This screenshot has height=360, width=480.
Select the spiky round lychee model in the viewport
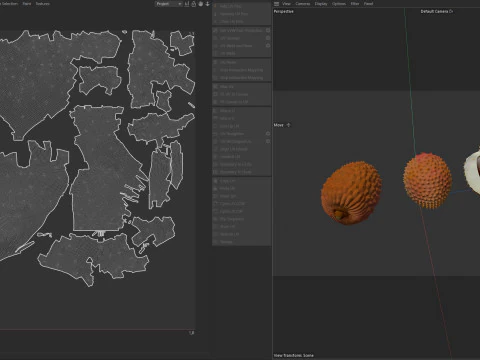tap(428, 180)
